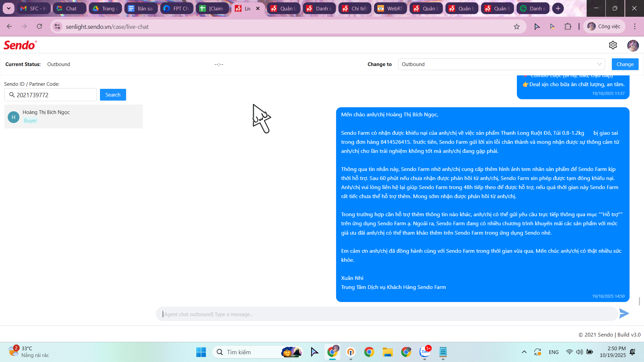Switch to the FPT Chat browser tab

177,8
